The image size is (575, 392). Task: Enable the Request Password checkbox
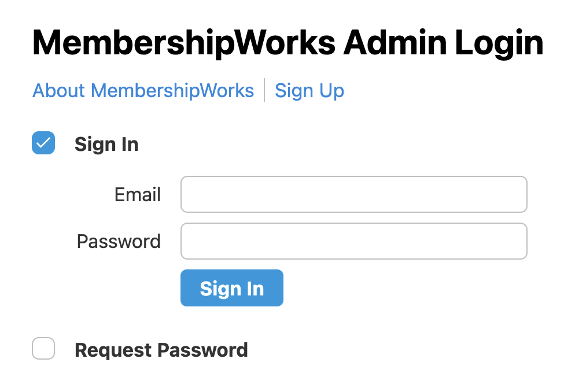pos(43,349)
